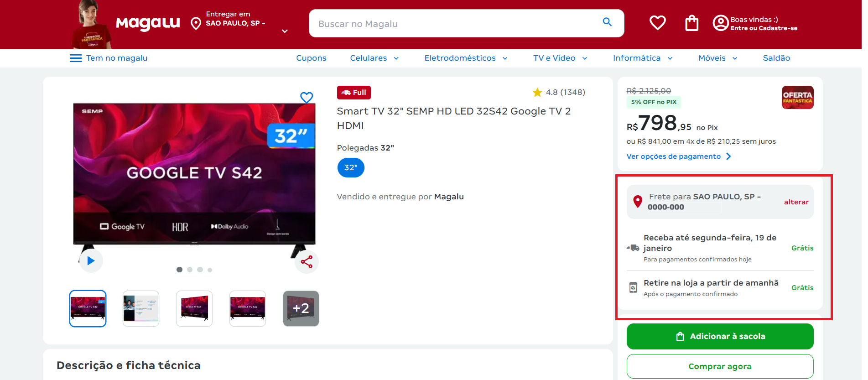
Task: Expand the Eletrodomésticos dropdown arrow
Action: tap(505, 58)
